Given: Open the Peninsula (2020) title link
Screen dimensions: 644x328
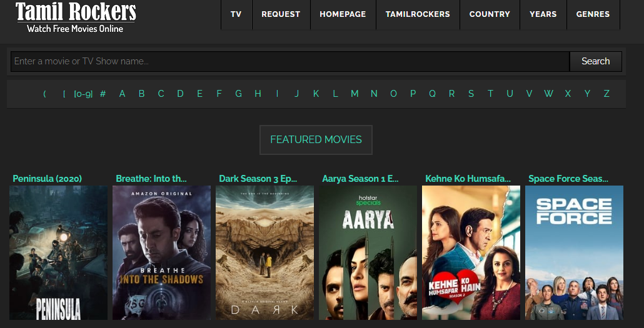Looking at the screenshot, I should [48, 179].
